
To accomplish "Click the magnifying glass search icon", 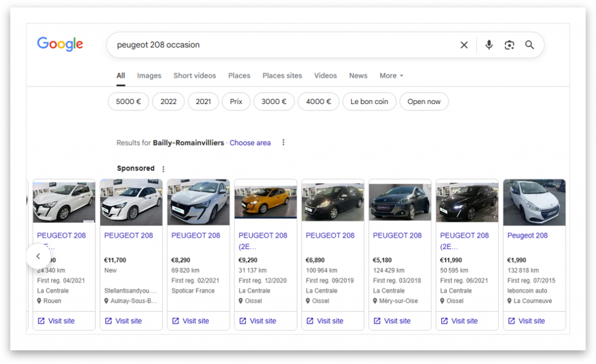I will click(530, 45).
